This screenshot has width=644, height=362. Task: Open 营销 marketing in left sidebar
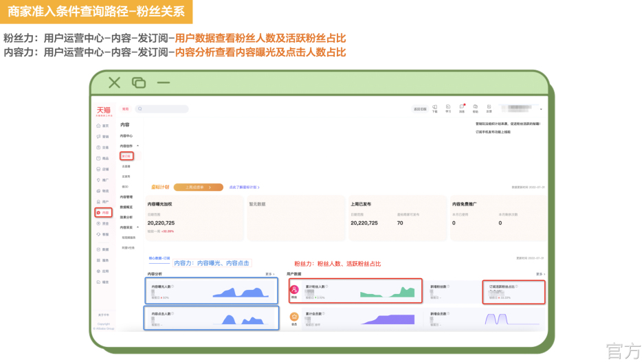point(102,137)
